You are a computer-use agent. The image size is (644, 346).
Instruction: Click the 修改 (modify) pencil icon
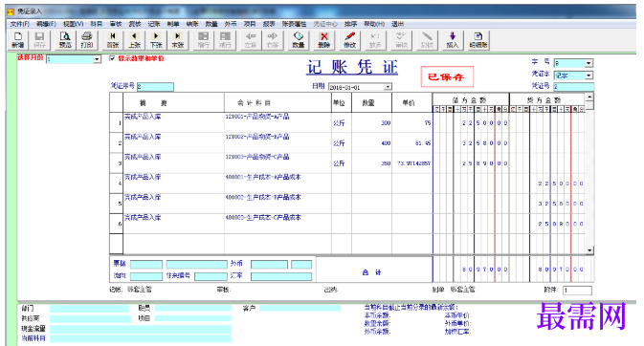pos(349,40)
